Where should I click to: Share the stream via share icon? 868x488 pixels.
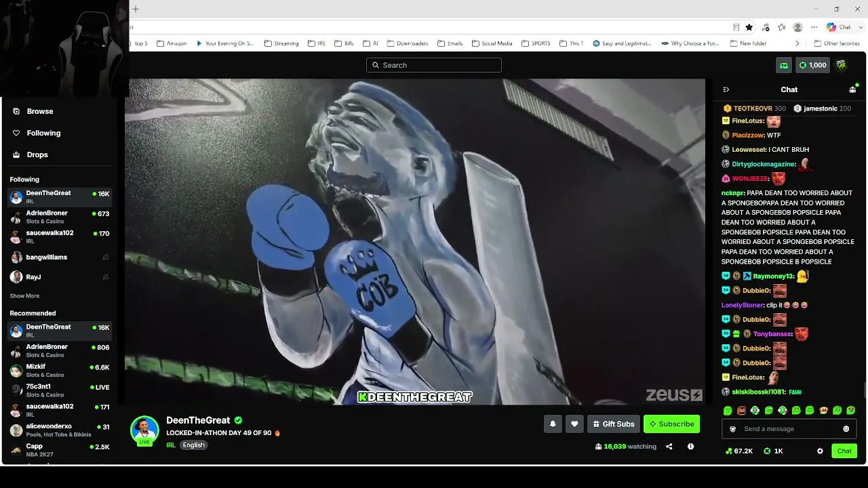tap(669, 447)
